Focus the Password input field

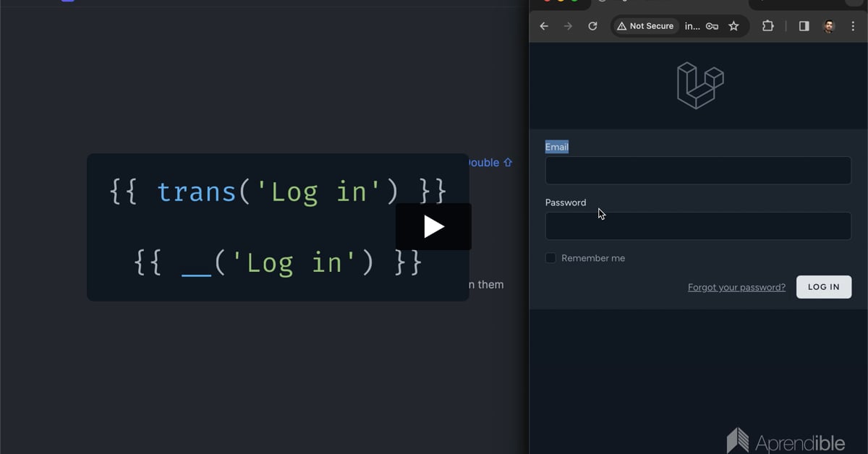click(x=698, y=226)
